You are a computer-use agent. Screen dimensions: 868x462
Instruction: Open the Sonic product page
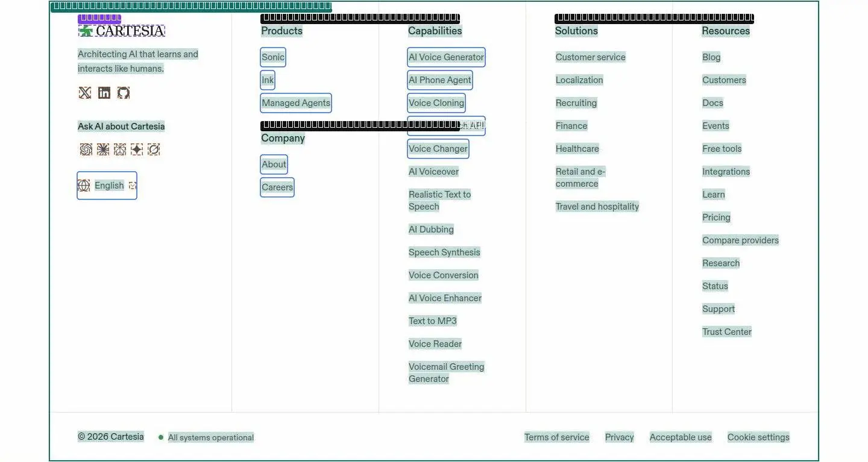click(x=273, y=57)
